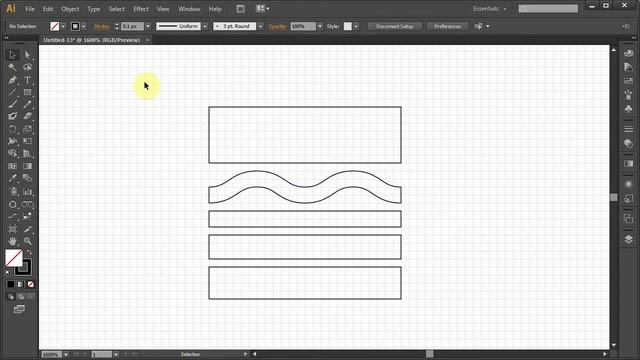Swap fill and stroke arrow
Viewport: 640px width, 360px height.
click(x=29, y=252)
